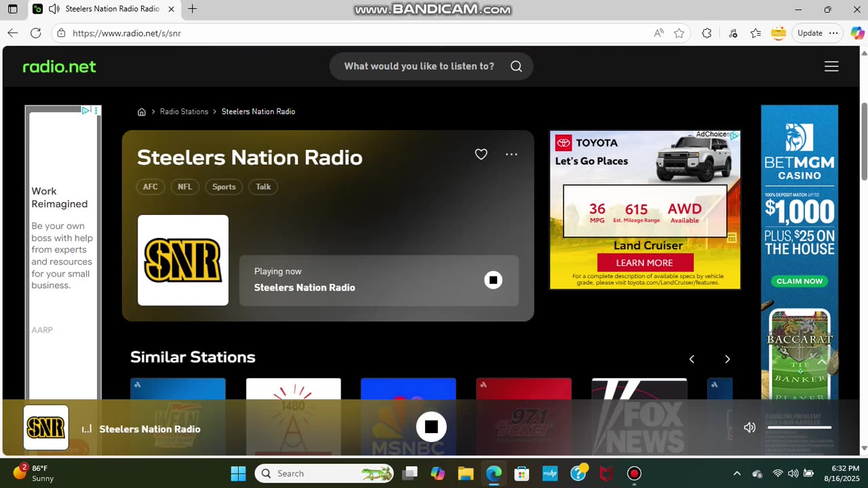Open a new browser tab
The width and height of the screenshot is (868, 488).
[x=193, y=9]
